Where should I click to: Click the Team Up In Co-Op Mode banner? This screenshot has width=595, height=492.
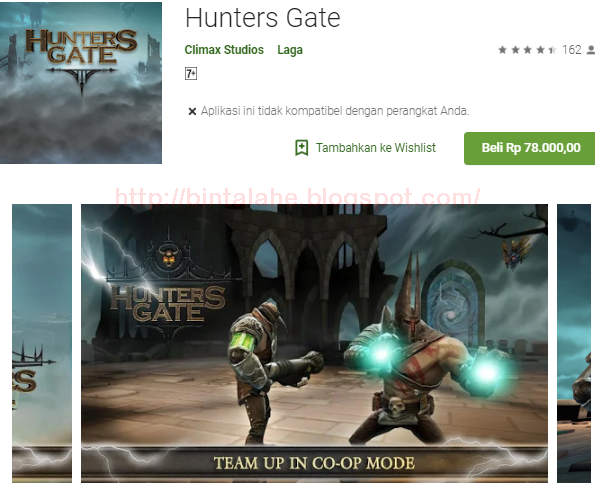pyautogui.click(x=314, y=463)
